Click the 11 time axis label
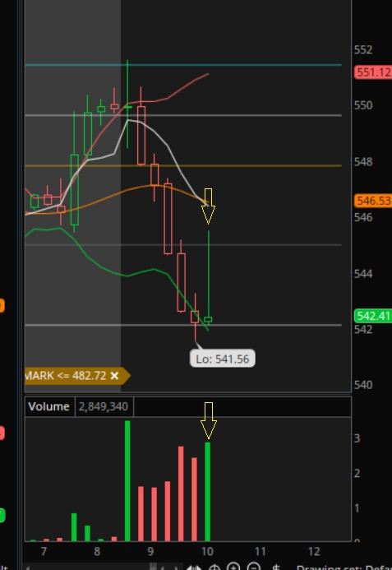The width and height of the screenshot is (392, 570). [x=261, y=551]
